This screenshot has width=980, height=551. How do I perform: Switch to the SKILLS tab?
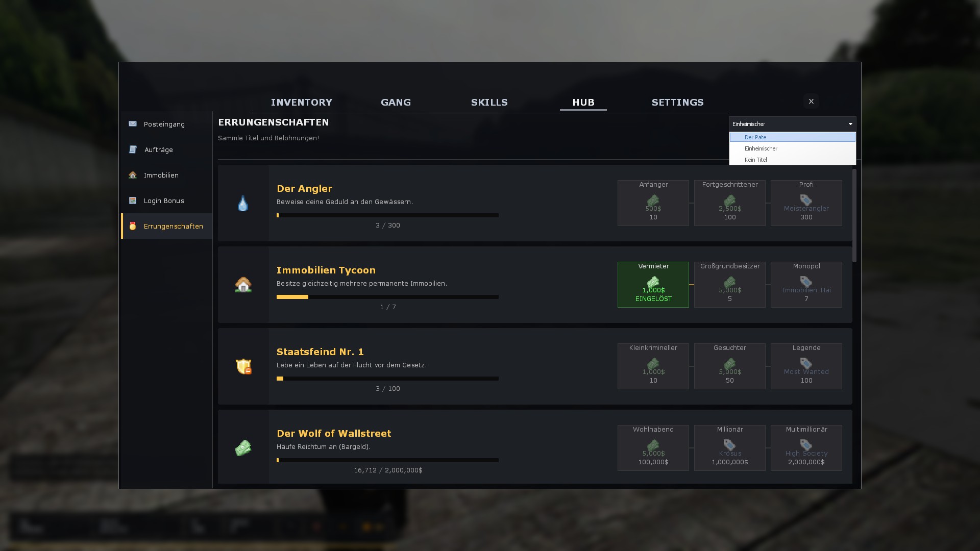(x=489, y=102)
